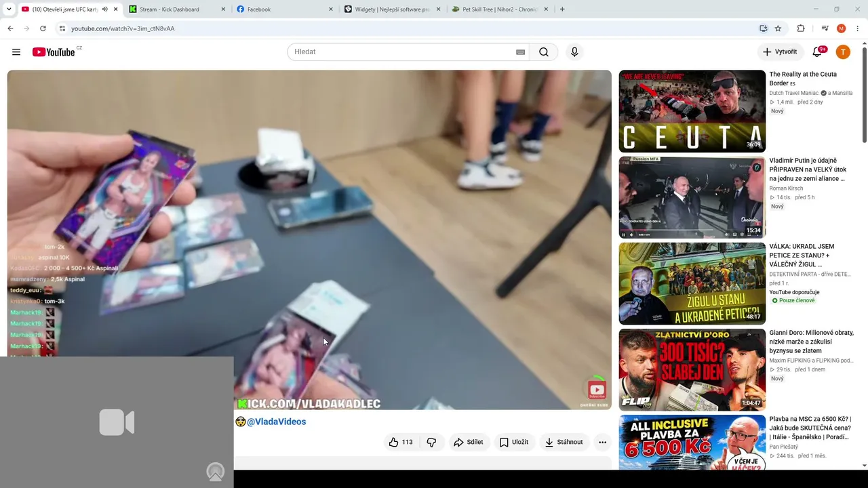The height and width of the screenshot is (488, 868).
Task: Open the All Inclusive plavba video thumbnail
Action: pos(692,442)
